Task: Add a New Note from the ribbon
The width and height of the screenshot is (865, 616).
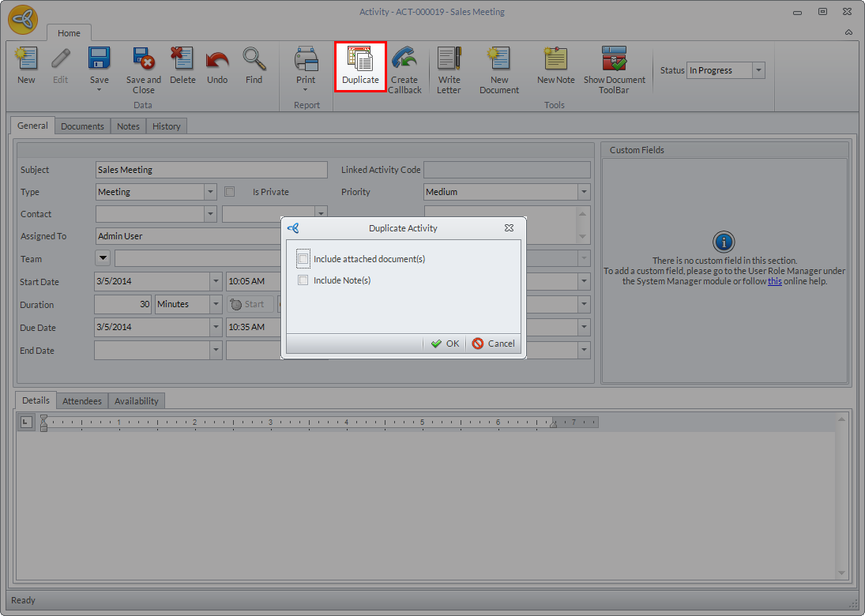Action: coord(555,61)
